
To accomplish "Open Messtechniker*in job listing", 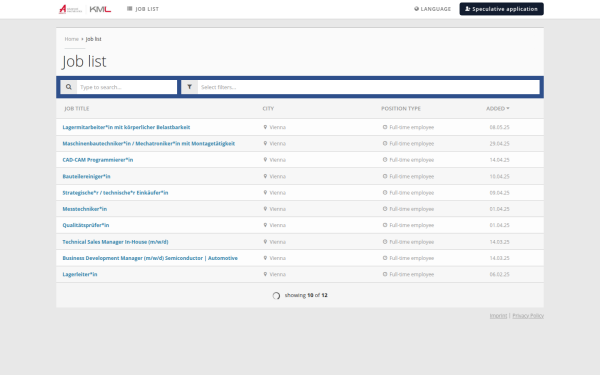I will tap(85, 209).
